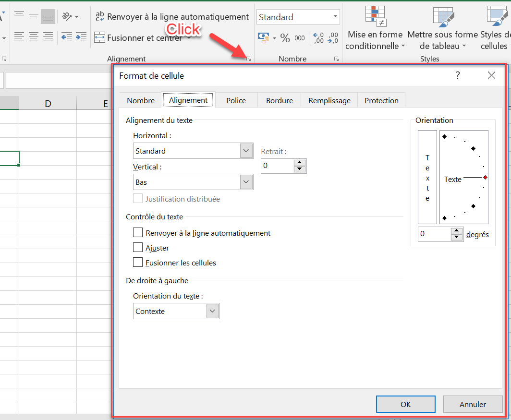Click red diamond orientation handle
This screenshot has height=420, width=511.
coord(485,177)
